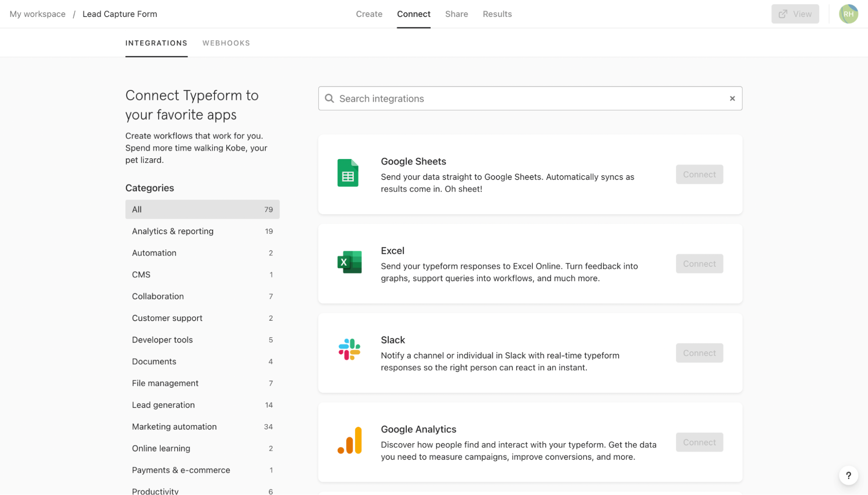868x495 pixels.
Task: Open the Share tab
Action: [x=456, y=14]
